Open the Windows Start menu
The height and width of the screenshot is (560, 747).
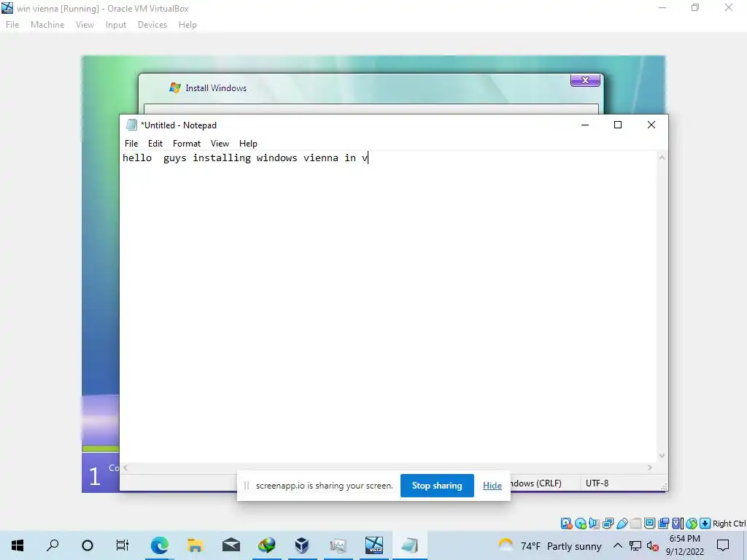click(x=18, y=545)
